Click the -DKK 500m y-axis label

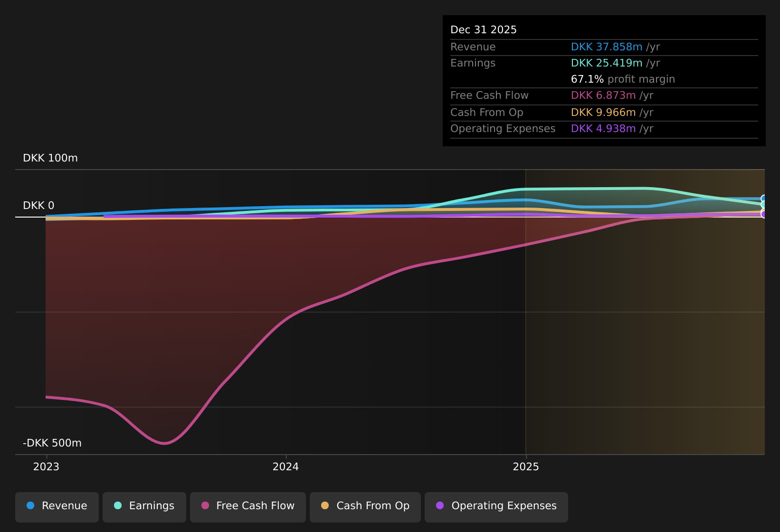click(52, 443)
